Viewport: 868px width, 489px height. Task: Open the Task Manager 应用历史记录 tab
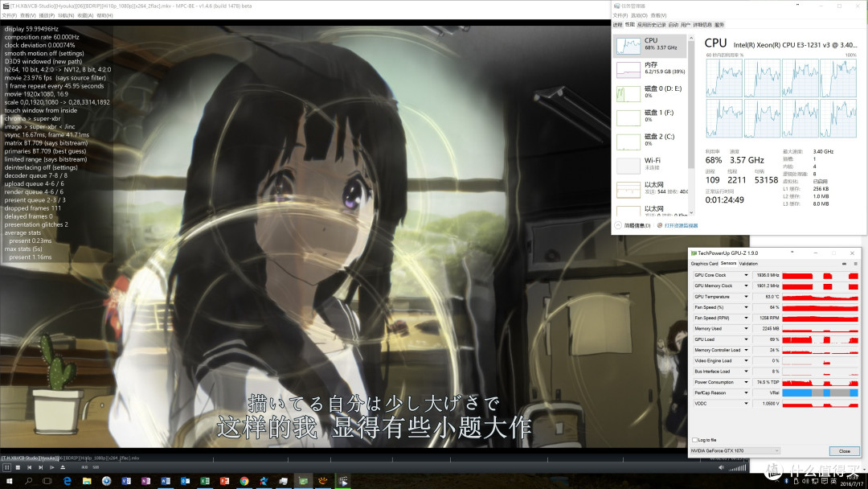pyautogui.click(x=652, y=25)
